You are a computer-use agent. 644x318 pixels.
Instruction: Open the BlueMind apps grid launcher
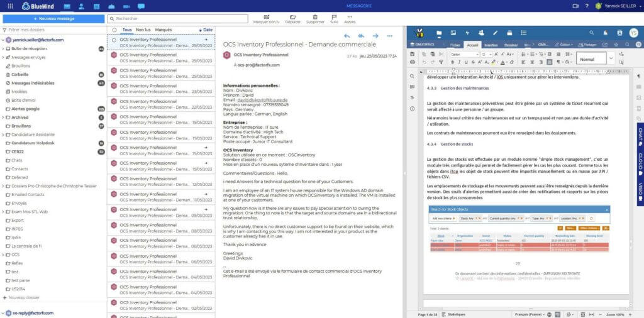(x=11, y=6)
